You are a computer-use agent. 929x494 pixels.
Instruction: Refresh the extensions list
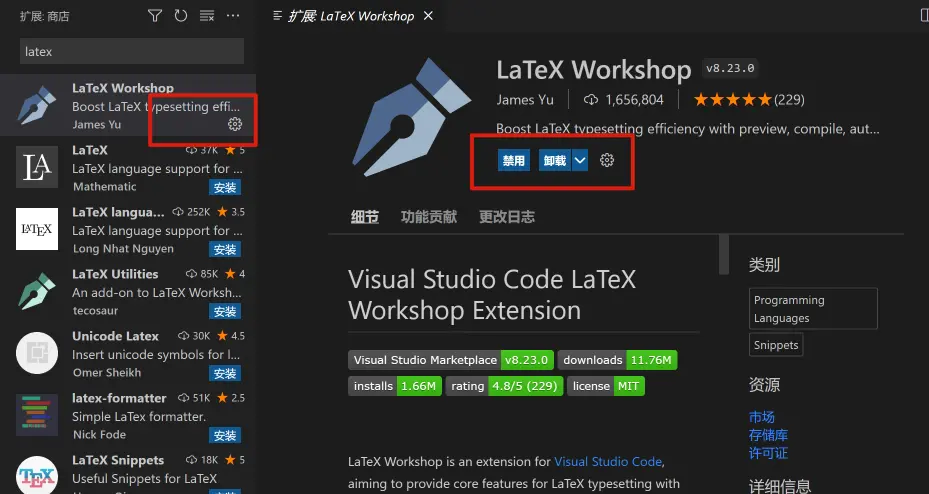(181, 16)
